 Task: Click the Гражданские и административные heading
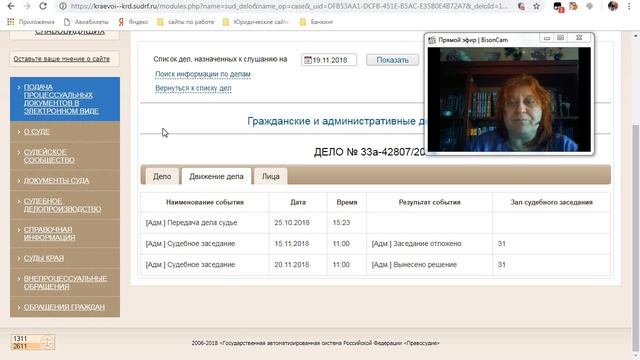pyautogui.click(x=336, y=121)
